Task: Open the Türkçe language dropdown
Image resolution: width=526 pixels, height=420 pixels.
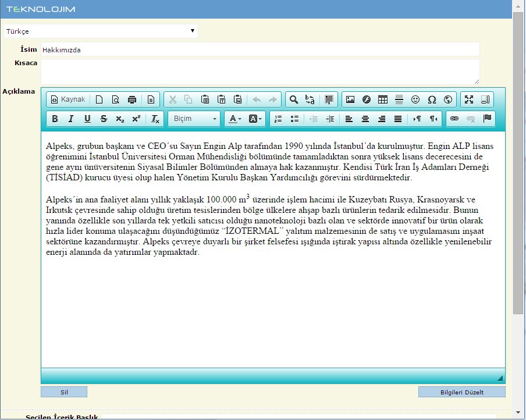Action: pos(101,31)
